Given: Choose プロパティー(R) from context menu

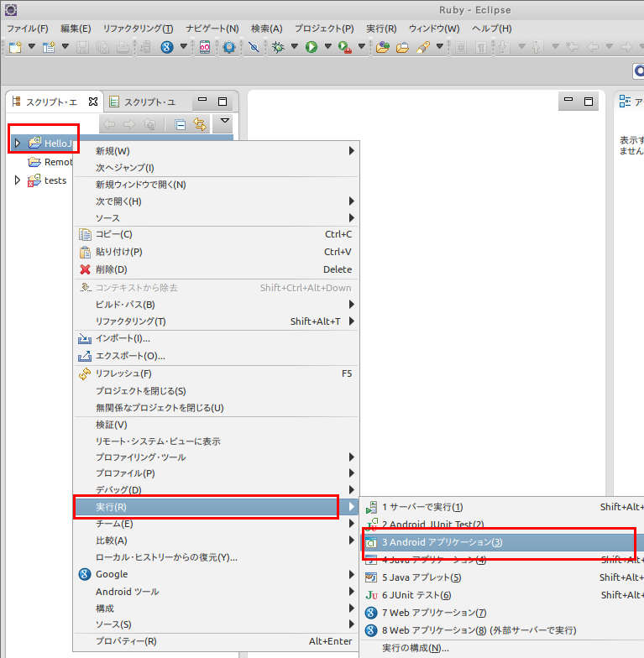Looking at the screenshot, I should 217,641.
